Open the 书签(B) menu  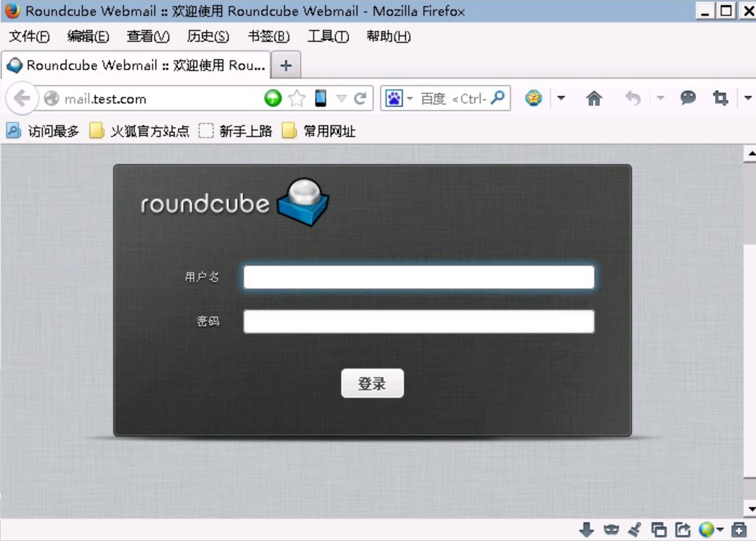(268, 36)
